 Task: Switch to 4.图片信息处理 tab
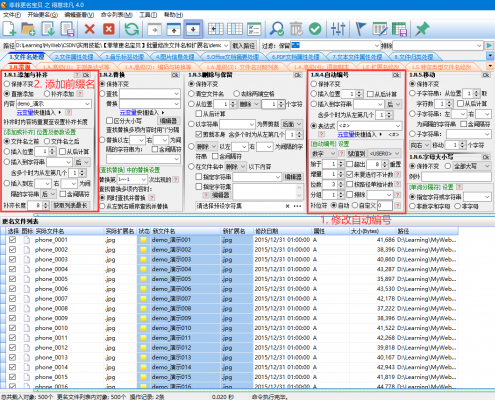pyautogui.click(x=175, y=57)
